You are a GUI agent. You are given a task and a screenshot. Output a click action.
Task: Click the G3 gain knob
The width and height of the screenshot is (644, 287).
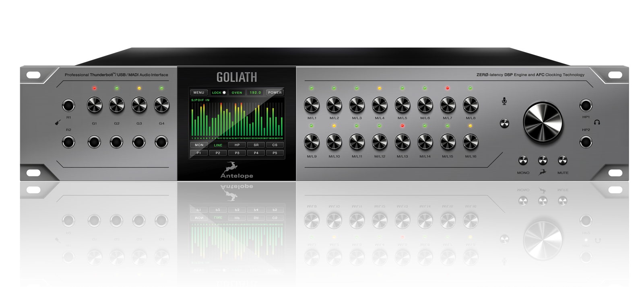pyautogui.click(x=139, y=105)
